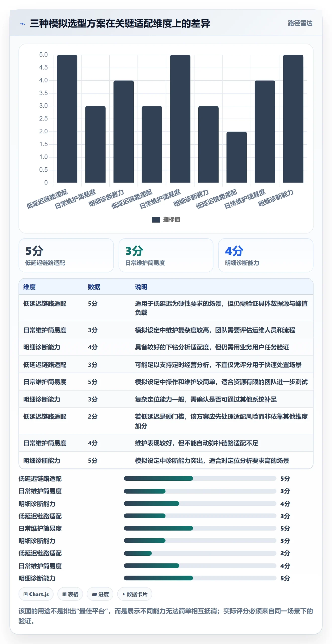332x644 pixels.
Task: Click the 低延迟链路适配 progress bar showing 2分
Action: [x=200, y=553]
